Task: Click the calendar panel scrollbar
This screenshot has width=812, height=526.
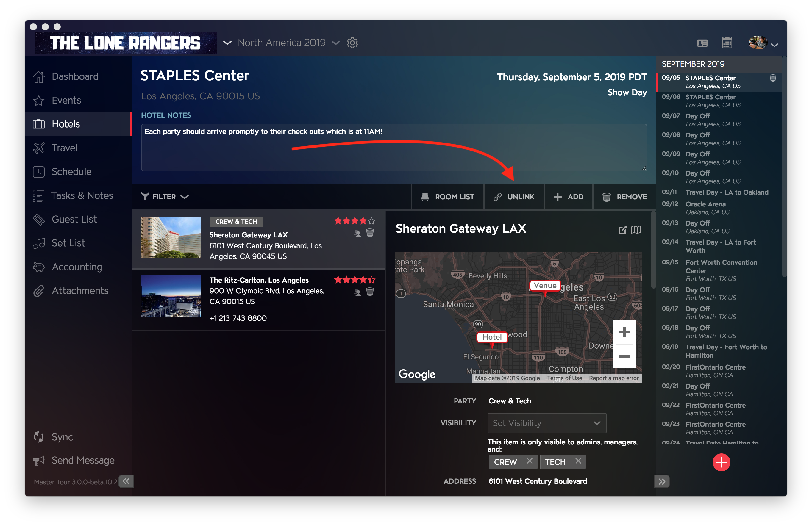Action: (x=784, y=167)
